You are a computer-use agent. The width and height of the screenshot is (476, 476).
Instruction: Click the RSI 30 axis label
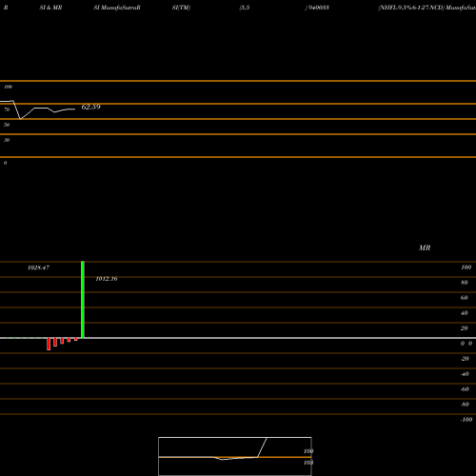[x=7, y=140]
